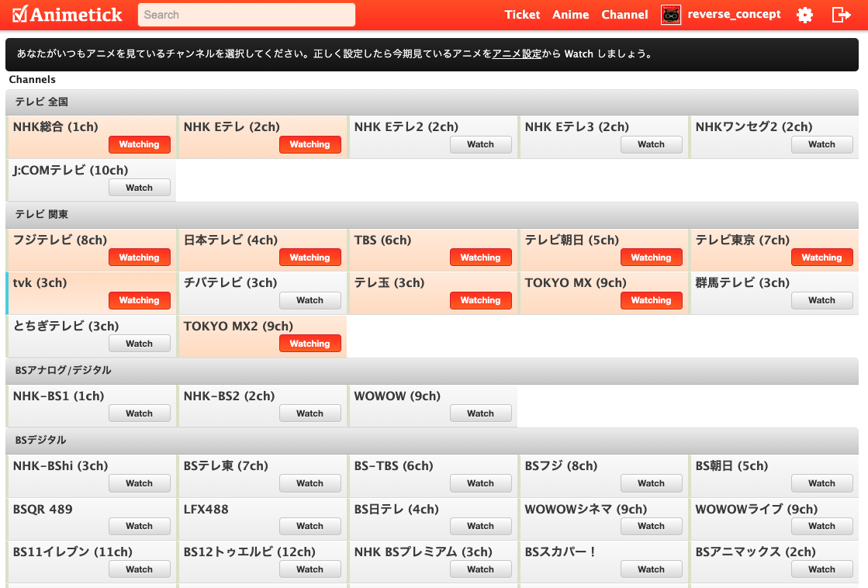The height and width of the screenshot is (588, 868).
Task: Watch とちぎテレビ (3ch)
Action: pos(140,344)
